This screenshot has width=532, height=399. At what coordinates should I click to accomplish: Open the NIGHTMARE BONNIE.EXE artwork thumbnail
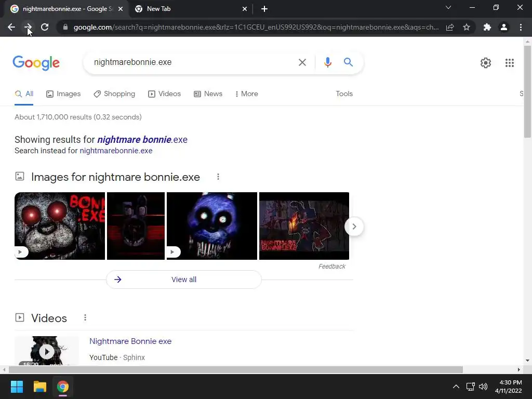(x=304, y=226)
